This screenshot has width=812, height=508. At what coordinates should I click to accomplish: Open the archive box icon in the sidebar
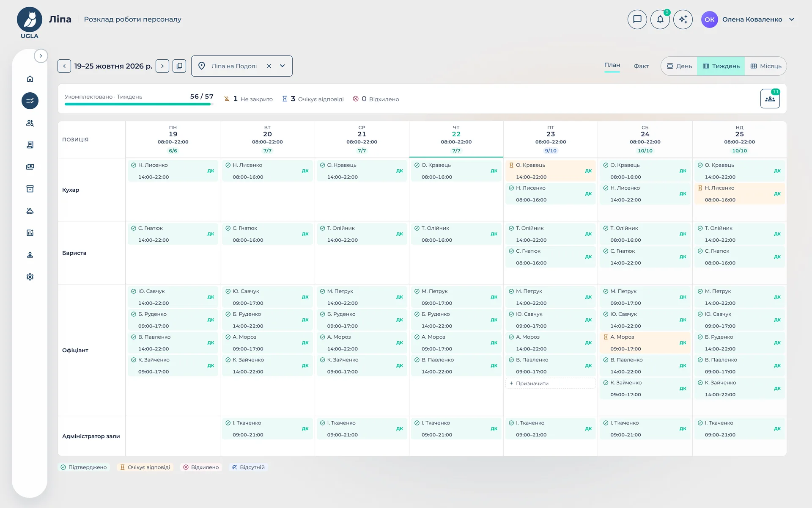click(x=30, y=189)
